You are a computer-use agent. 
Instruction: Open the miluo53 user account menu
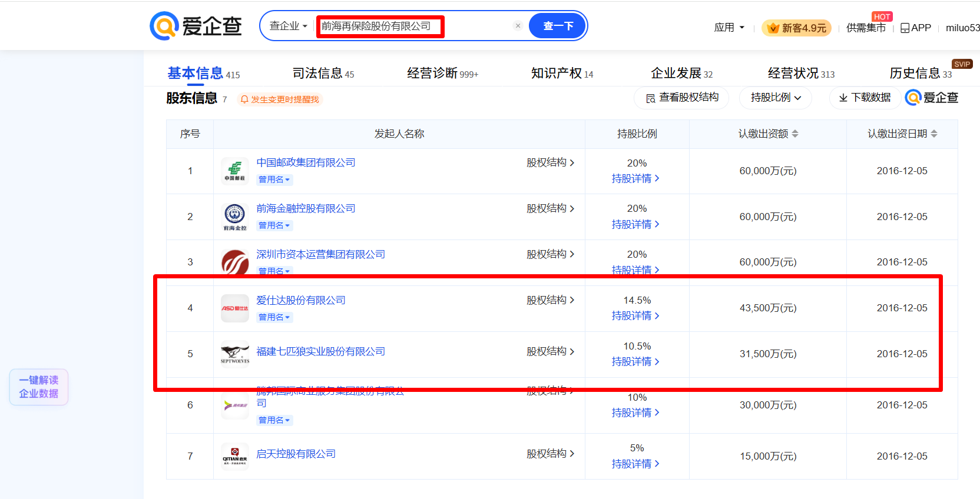962,28
